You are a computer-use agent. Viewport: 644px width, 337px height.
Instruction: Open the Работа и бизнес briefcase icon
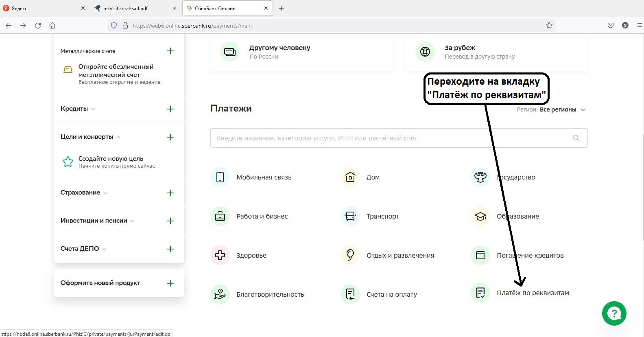point(220,216)
